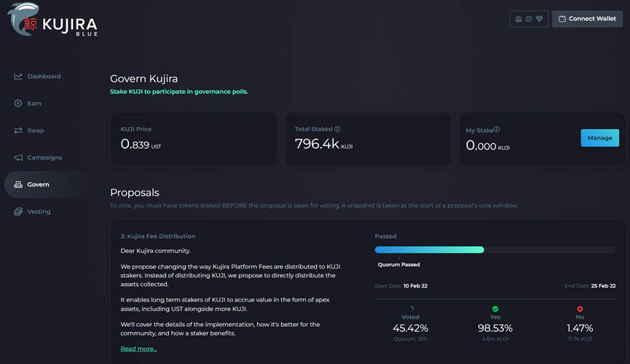The height and width of the screenshot is (364, 630).
Task: Click the Voted percentage 45.42%
Action: pyautogui.click(x=410, y=328)
